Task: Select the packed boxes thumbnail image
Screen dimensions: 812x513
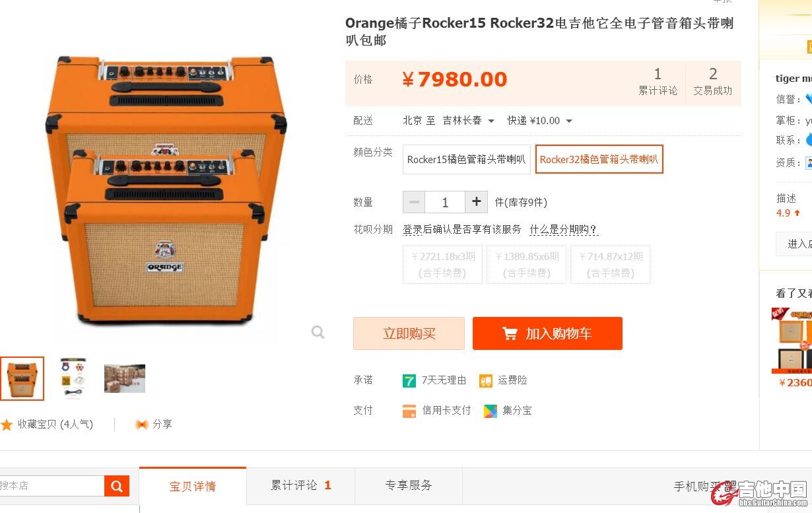Action: tap(125, 378)
